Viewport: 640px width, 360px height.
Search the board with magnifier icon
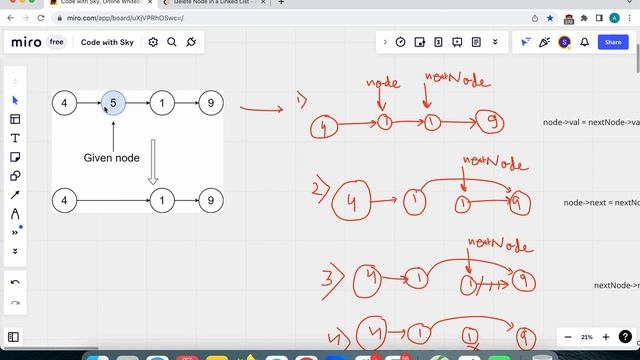[x=172, y=42]
